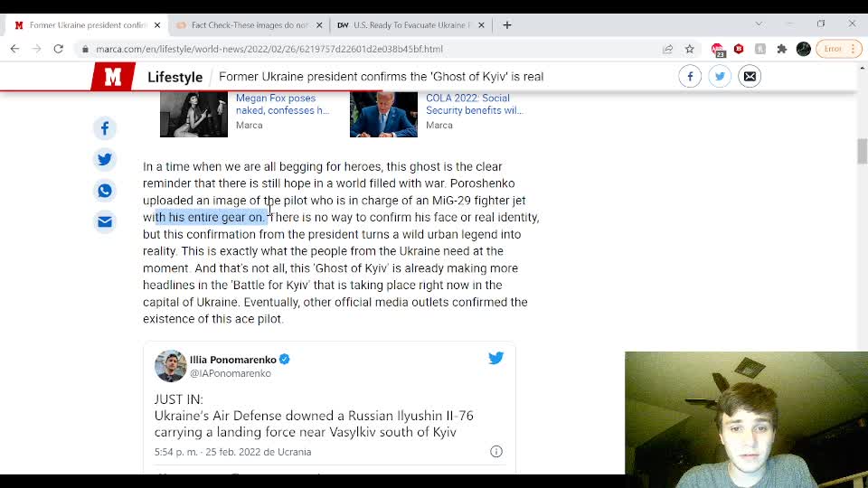Close the U.S. Ready To Evacuate tab
The width and height of the screenshot is (868, 488).
[481, 25]
